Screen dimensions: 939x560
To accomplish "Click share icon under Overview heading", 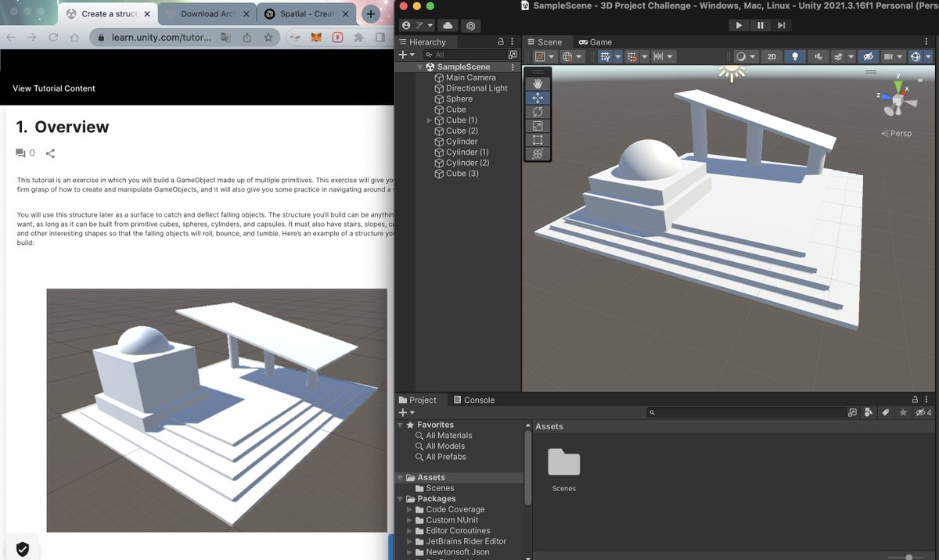I will [50, 153].
